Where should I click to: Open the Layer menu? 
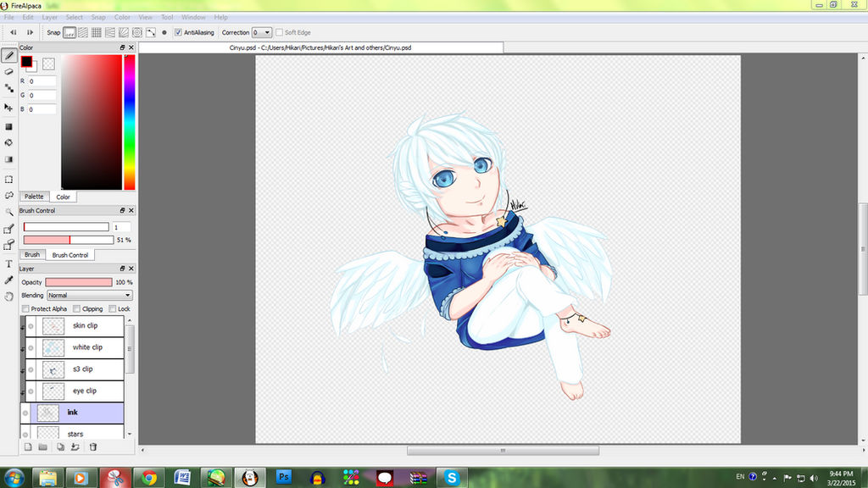point(50,17)
